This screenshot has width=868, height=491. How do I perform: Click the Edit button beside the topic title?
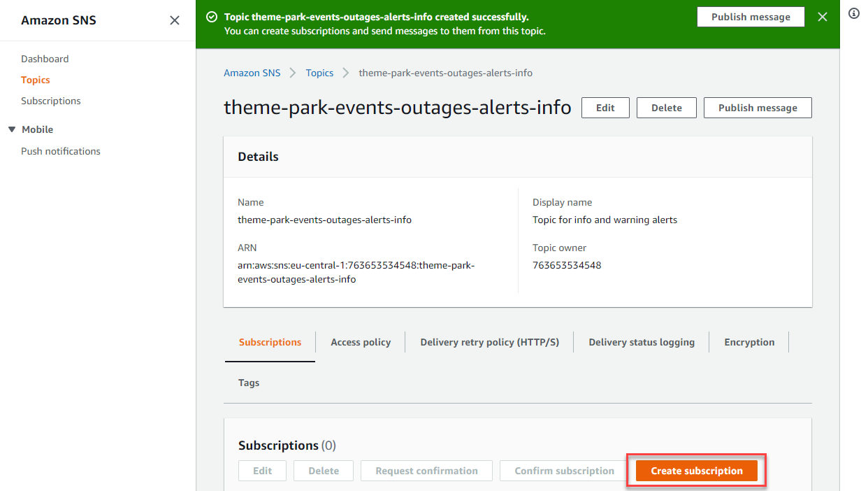[x=605, y=108]
